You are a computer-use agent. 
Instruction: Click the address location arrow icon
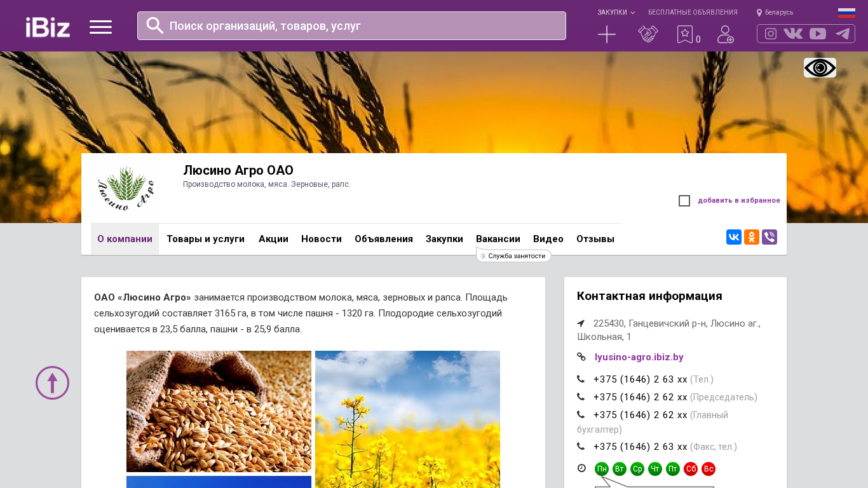tap(581, 323)
